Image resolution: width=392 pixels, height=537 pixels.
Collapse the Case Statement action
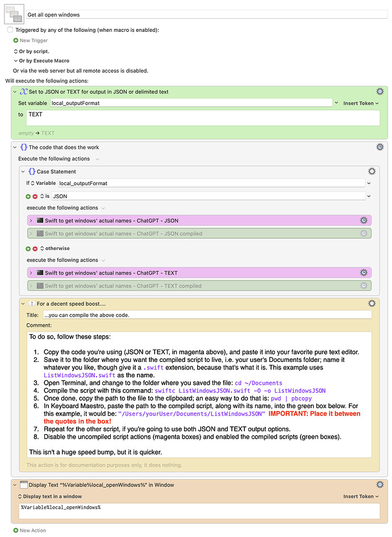click(x=23, y=171)
